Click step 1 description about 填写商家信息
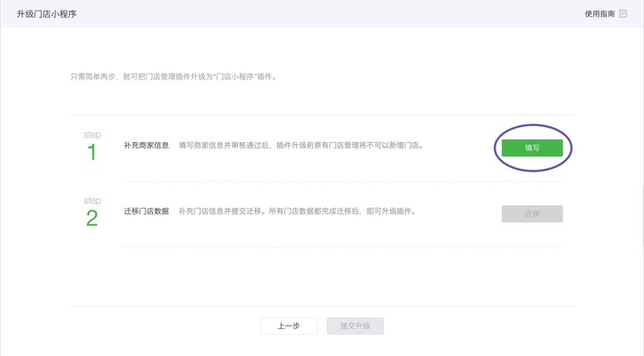 [x=301, y=146]
